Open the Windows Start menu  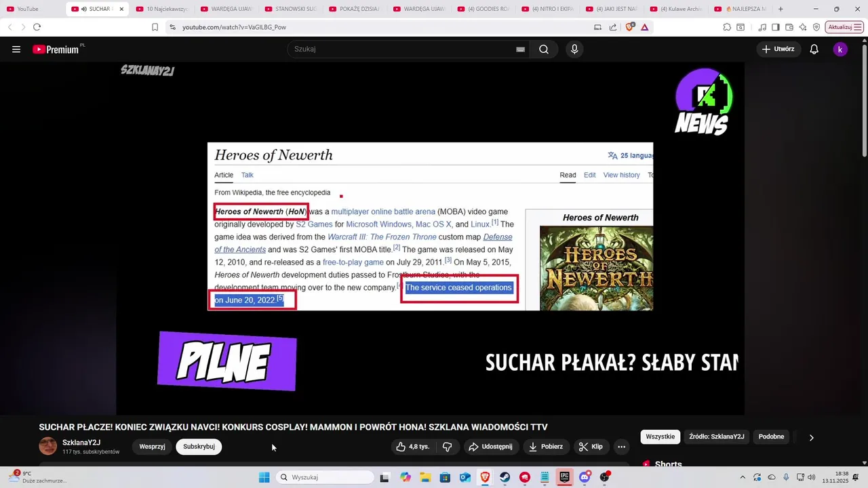pyautogui.click(x=264, y=477)
